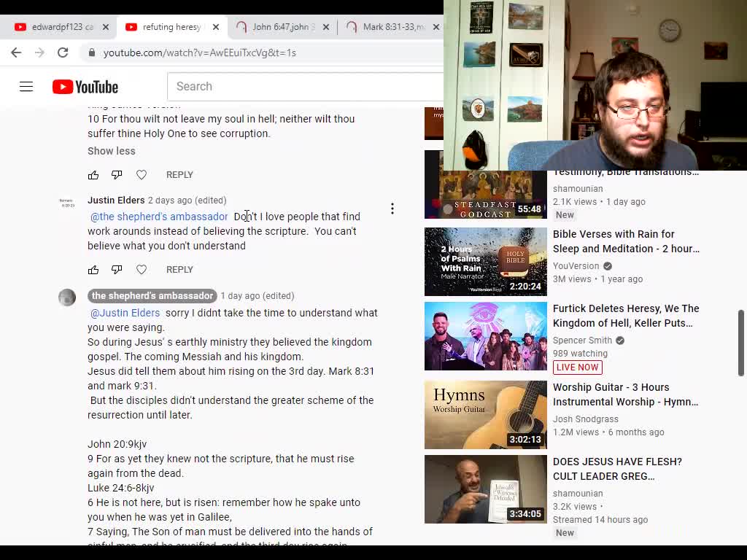Click the browser back arrow
Screen dimensions: 747x560
click(x=16, y=52)
